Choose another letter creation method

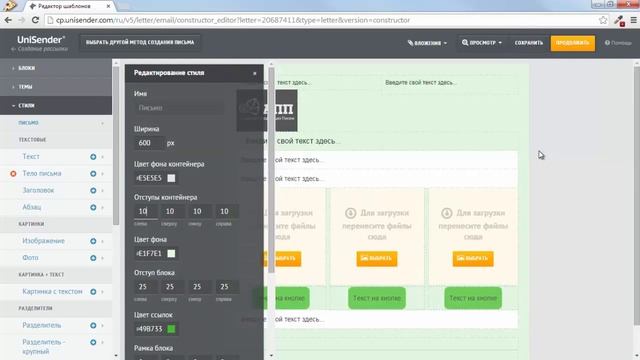[140, 42]
